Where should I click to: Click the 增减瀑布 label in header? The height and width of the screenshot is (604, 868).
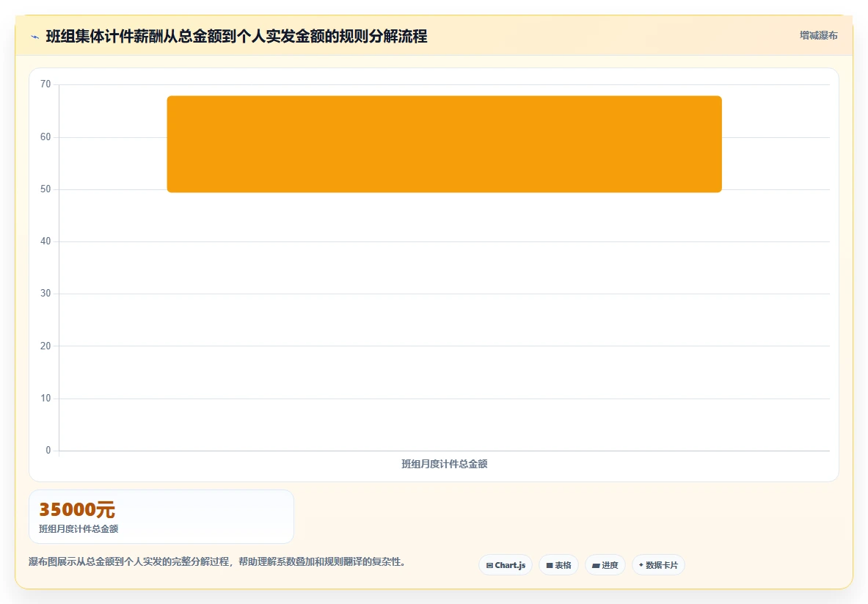coord(818,35)
